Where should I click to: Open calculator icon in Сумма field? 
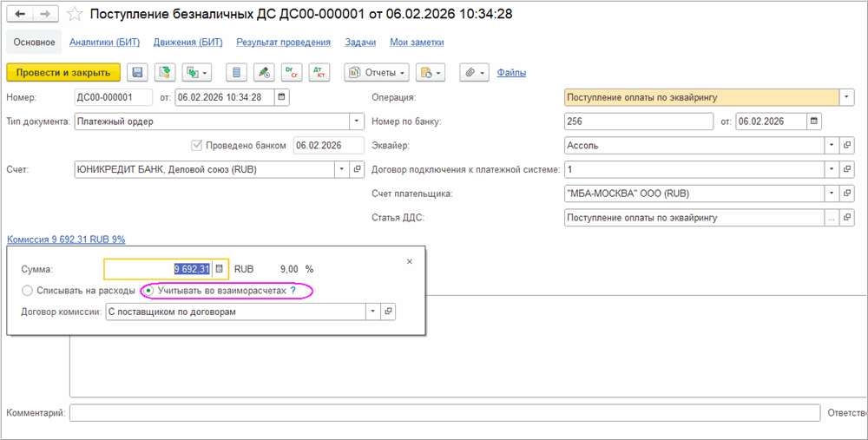220,270
